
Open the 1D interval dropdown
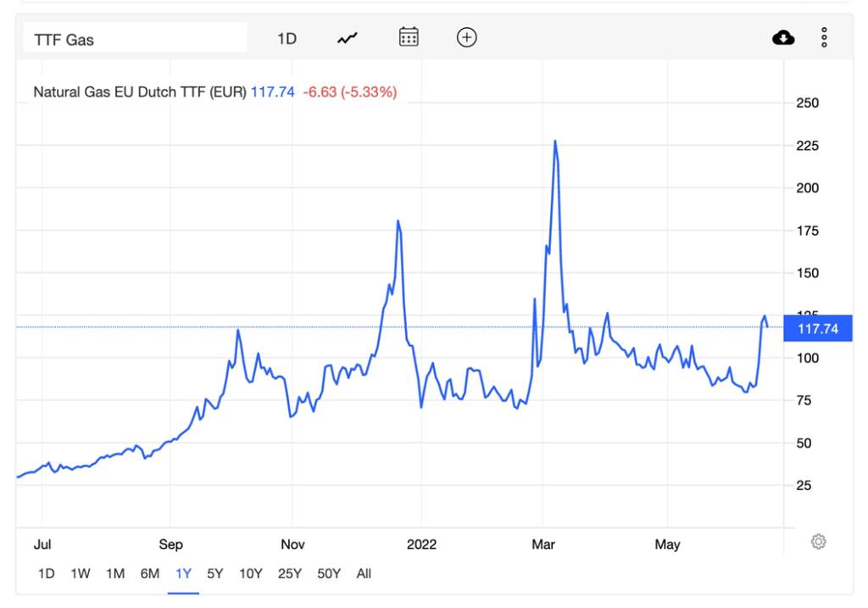(287, 38)
